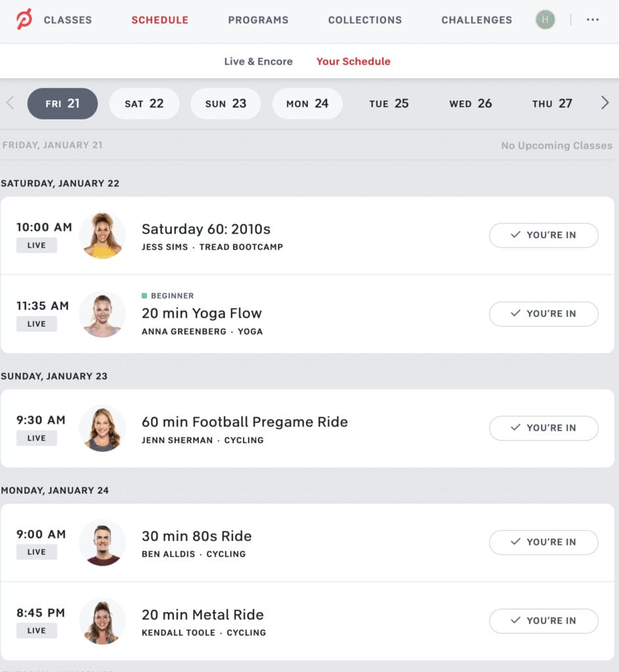619x672 pixels.
Task: Open the Schedule nav item
Action: pos(160,20)
